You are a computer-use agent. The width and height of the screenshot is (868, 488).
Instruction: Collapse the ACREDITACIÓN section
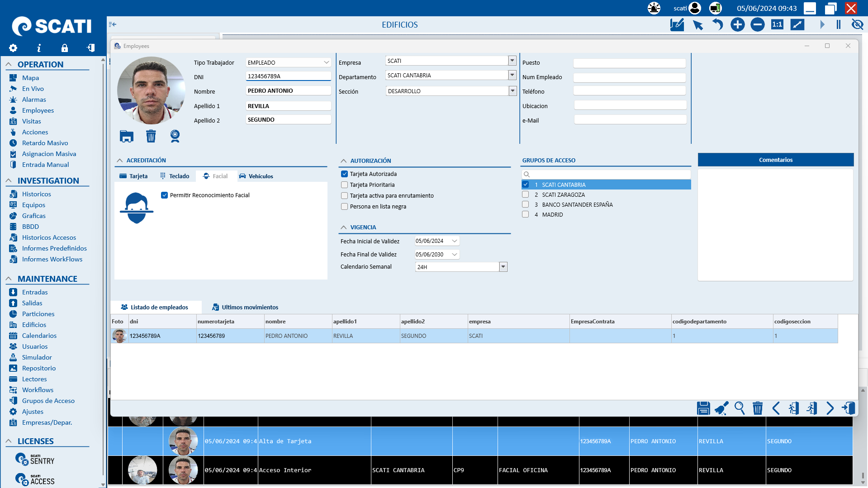point(120,161)
